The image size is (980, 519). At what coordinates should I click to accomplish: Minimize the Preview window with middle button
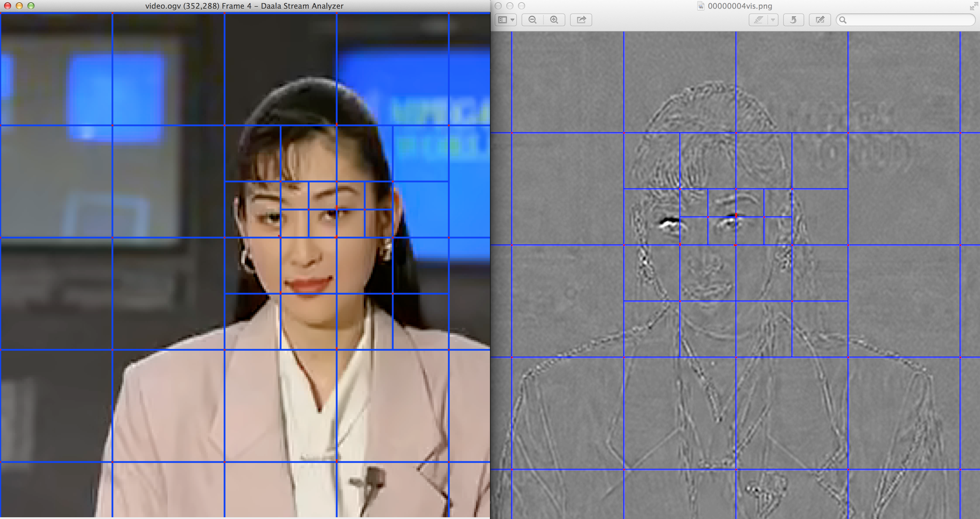(x=510, y=6)
